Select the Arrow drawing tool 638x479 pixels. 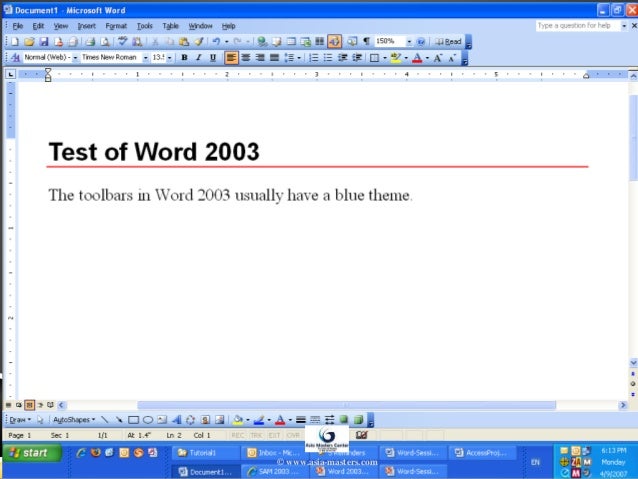click(119, 420)
